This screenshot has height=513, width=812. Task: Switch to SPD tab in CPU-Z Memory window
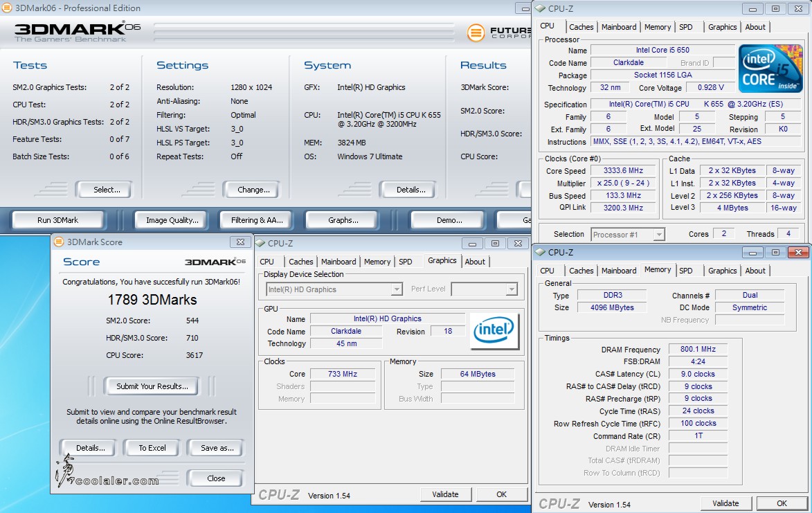(685, 271)
